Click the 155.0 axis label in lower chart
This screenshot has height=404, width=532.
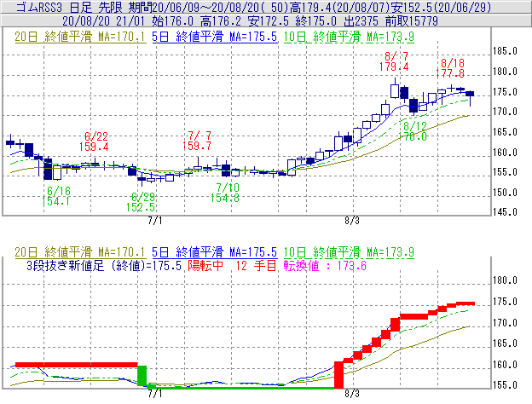point(505,385)
